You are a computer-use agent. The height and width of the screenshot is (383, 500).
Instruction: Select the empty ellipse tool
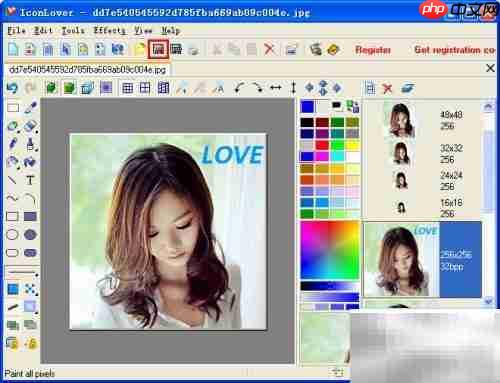[12, 235]
